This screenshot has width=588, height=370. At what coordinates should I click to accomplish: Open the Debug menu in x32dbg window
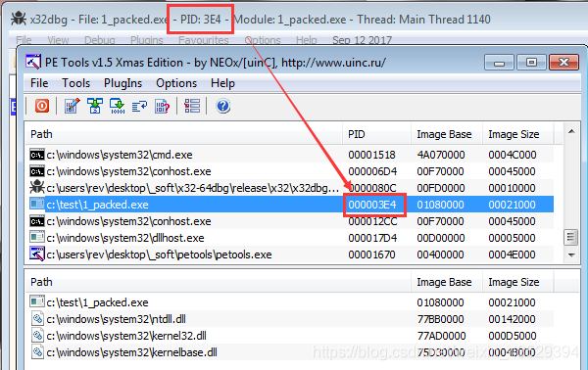point(100,40)
